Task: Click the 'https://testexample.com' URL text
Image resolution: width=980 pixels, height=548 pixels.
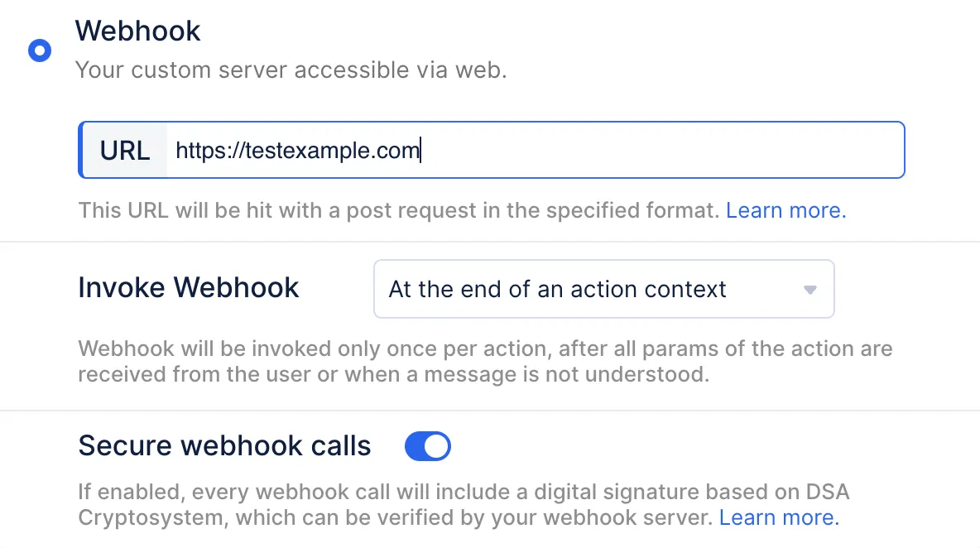Action: pyautogui.click(x=298, y=151)
